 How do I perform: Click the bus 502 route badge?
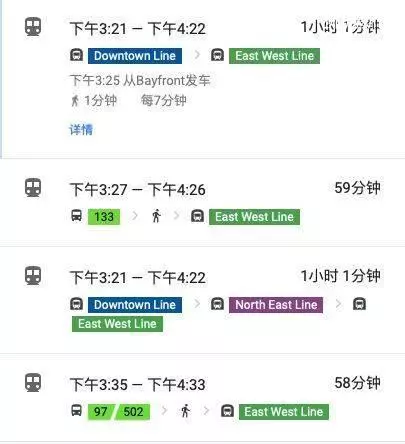click(133, 412)
